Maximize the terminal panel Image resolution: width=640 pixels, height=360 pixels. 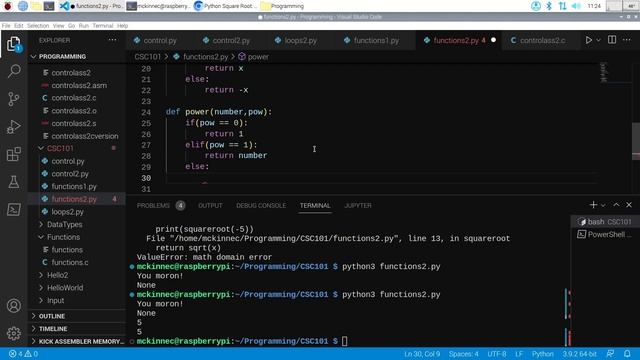click(616, 205)
